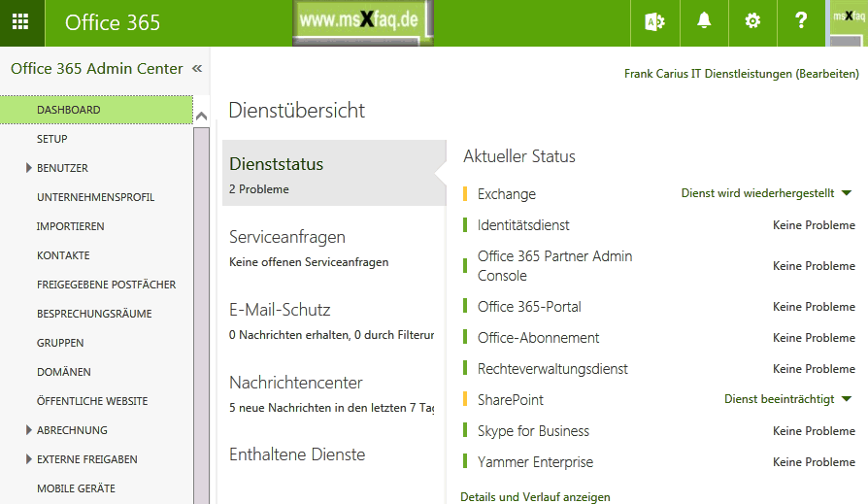Viewport: 868px width, 504px height.
Task: Open ÖFFENTLICHE WEBSITE page
Action: tap(92, 401)
